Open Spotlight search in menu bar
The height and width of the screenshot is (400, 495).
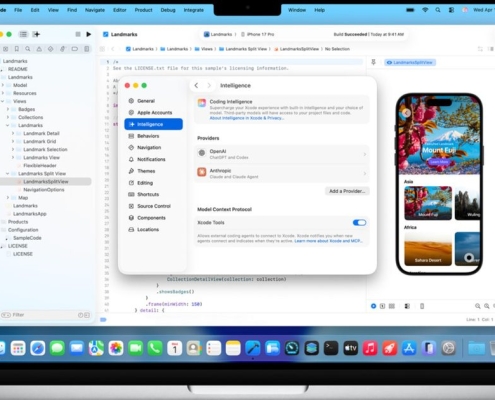(x=438, y=10)
